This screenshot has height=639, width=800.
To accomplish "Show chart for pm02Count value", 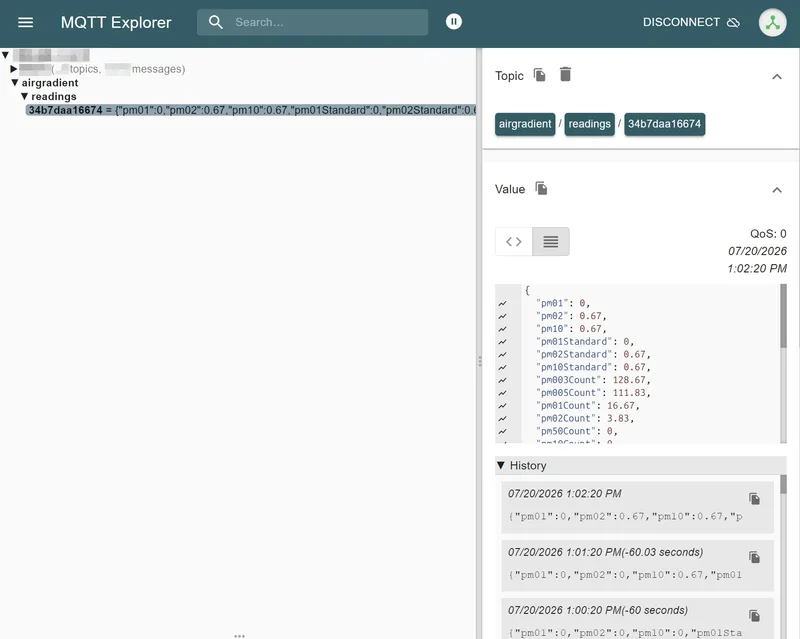I will [x=503, y=419].
